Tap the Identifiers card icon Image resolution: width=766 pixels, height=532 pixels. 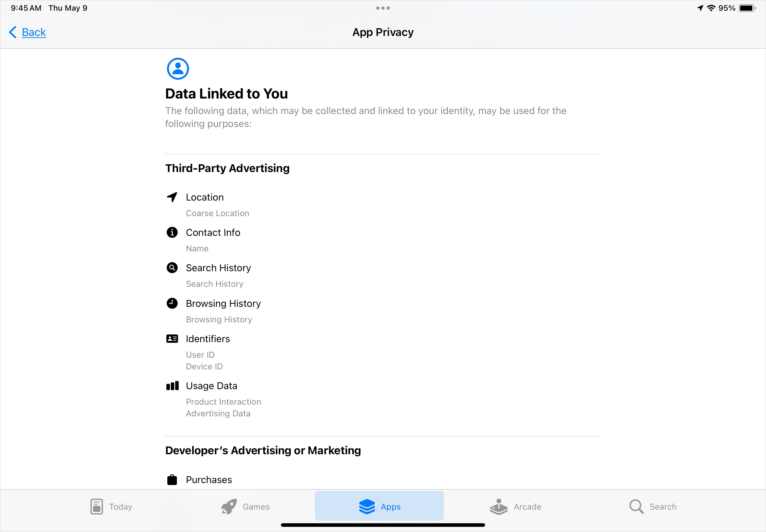172,338
